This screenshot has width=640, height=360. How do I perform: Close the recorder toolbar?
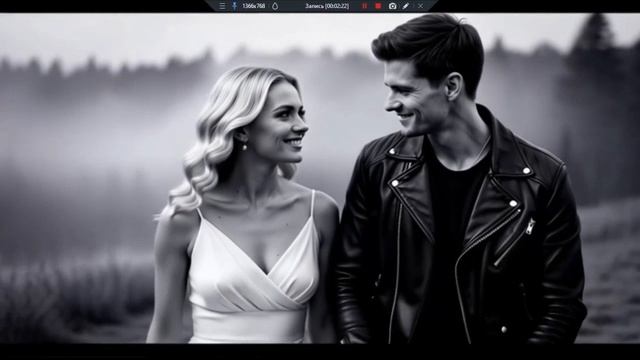tap(420, 6)
